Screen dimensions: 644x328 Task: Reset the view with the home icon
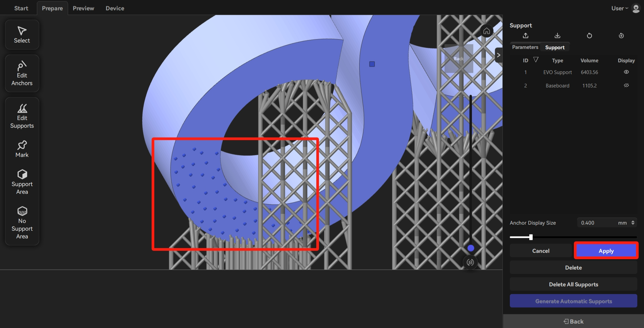click(x=487, y=31)
